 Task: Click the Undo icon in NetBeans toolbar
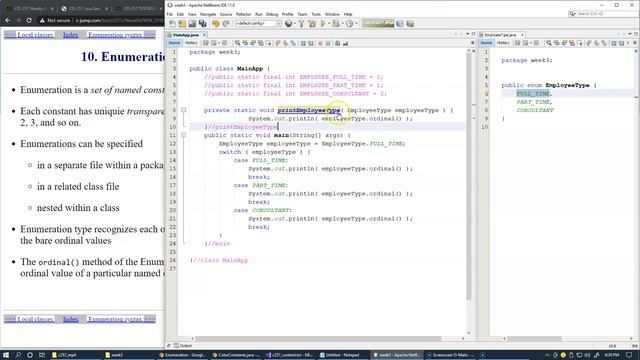(x=216, y=24)
